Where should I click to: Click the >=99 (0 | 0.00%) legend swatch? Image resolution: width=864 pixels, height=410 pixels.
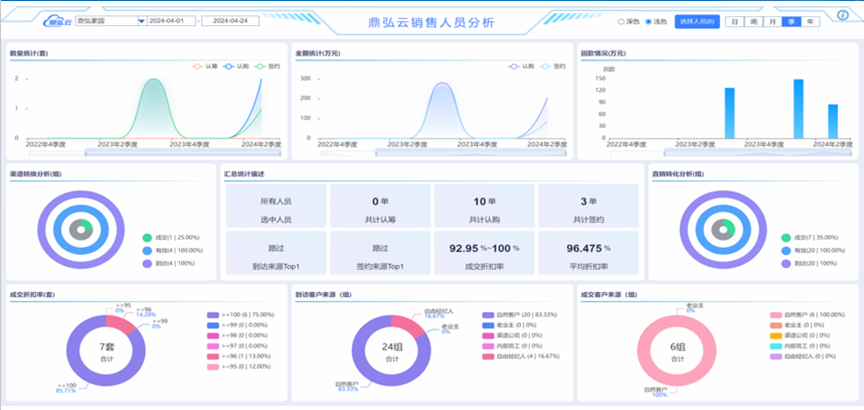coord(213,325)
